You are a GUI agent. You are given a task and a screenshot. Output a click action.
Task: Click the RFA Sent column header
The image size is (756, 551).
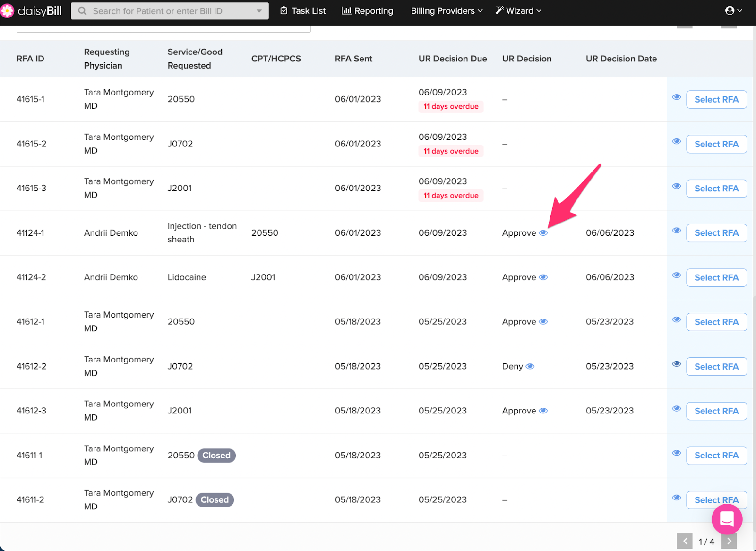[x=353, y=59]
